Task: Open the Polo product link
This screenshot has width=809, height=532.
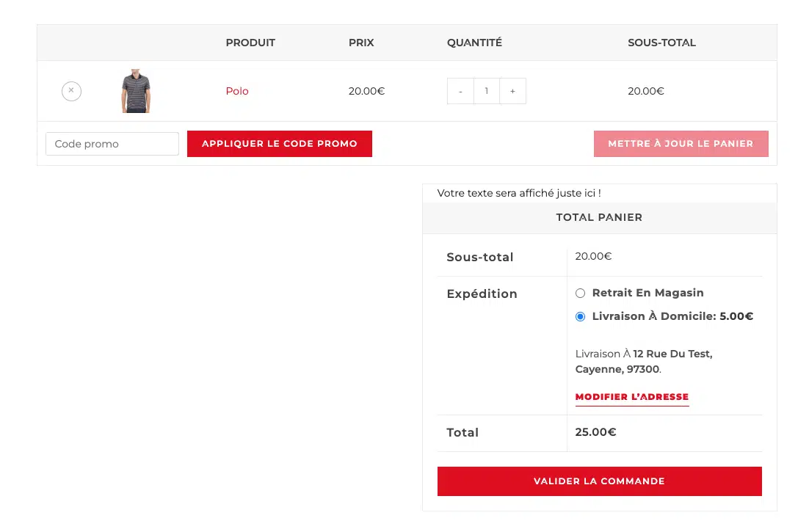Action: 237,91
